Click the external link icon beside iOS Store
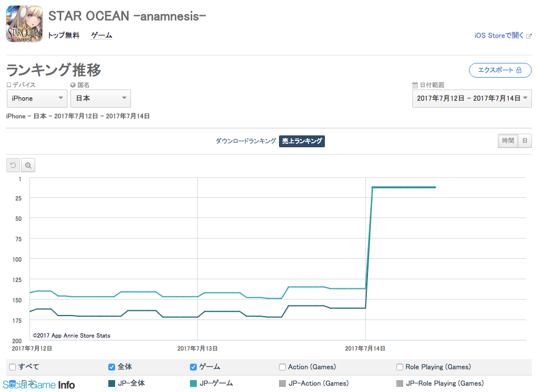The height and width of the screenshot is (392, 537). (x=529, y=36)
